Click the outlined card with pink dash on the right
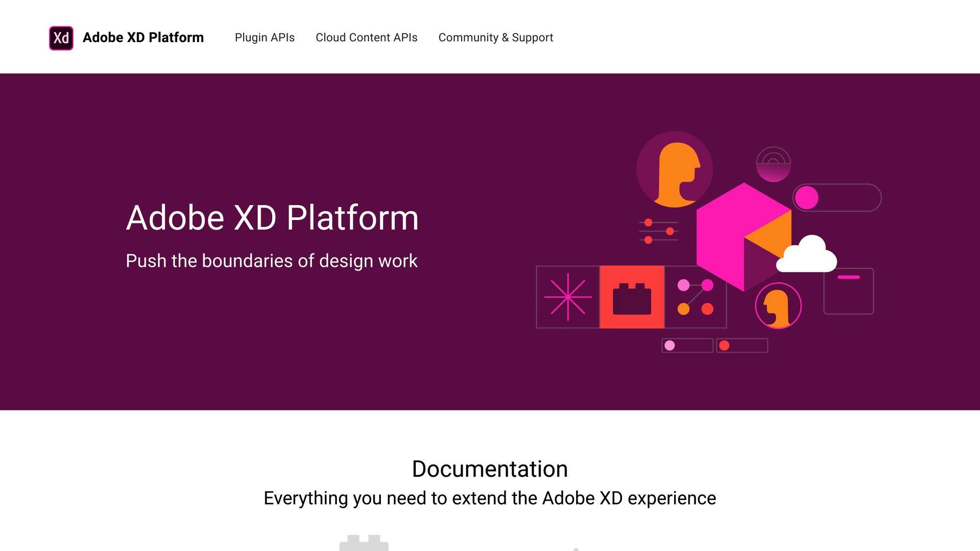Viewport: 980px width, 551px height. 849,289
